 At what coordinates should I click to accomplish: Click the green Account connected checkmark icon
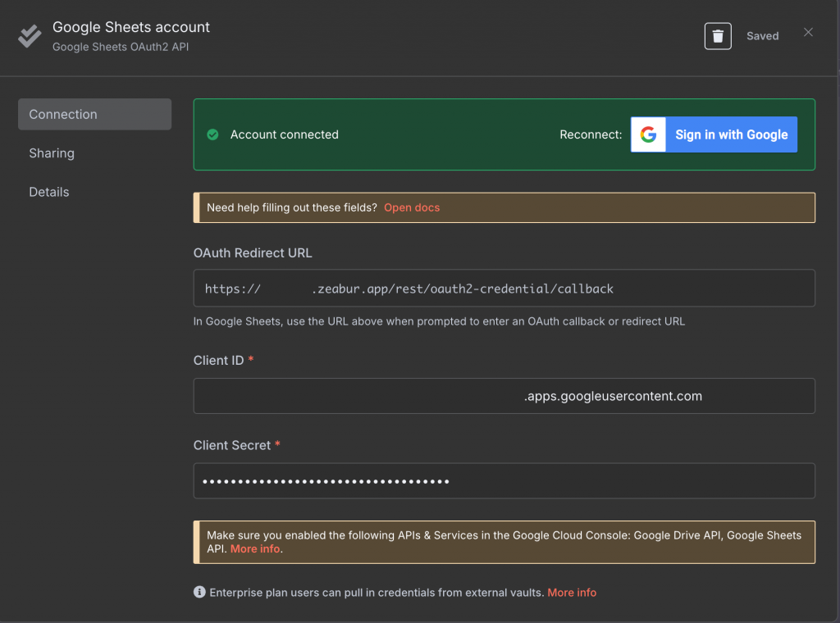coord(212,134)
